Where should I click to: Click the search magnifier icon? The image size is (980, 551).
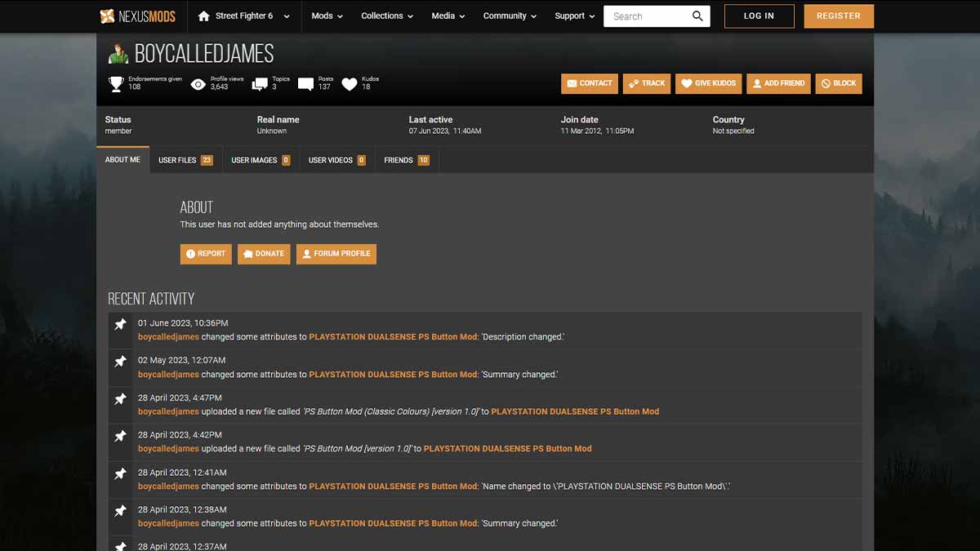pos(697,16)
